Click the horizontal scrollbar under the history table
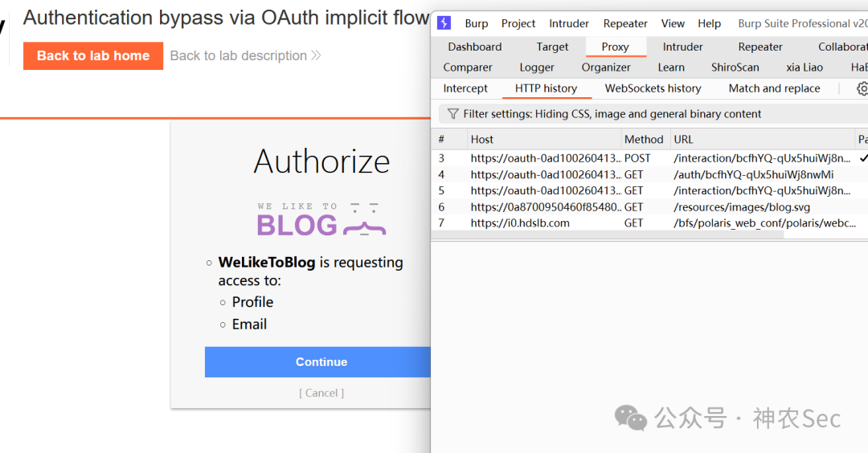868x453 pixels. tap(608, 235)
